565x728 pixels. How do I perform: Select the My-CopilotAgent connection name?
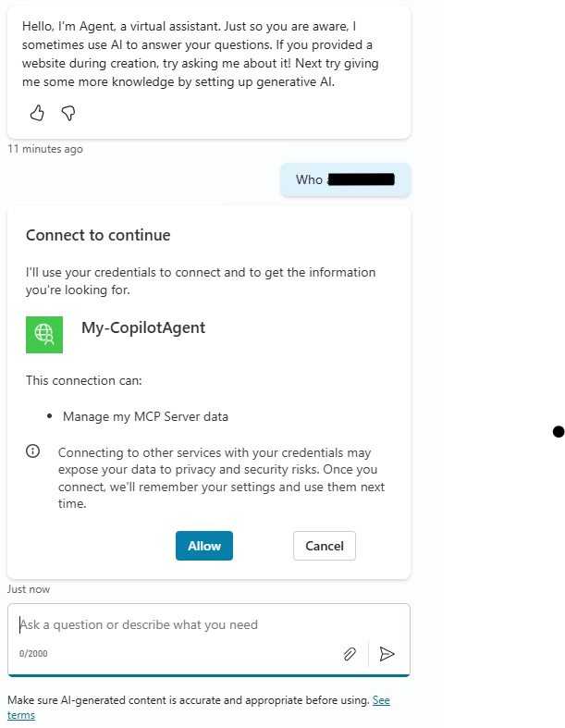(x=143, y=327)
